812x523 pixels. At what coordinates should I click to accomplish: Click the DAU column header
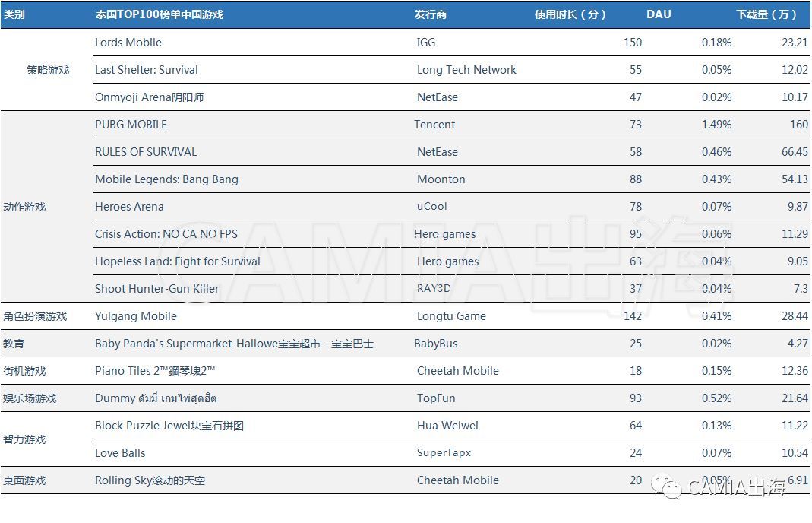click(x=659, y=14)
